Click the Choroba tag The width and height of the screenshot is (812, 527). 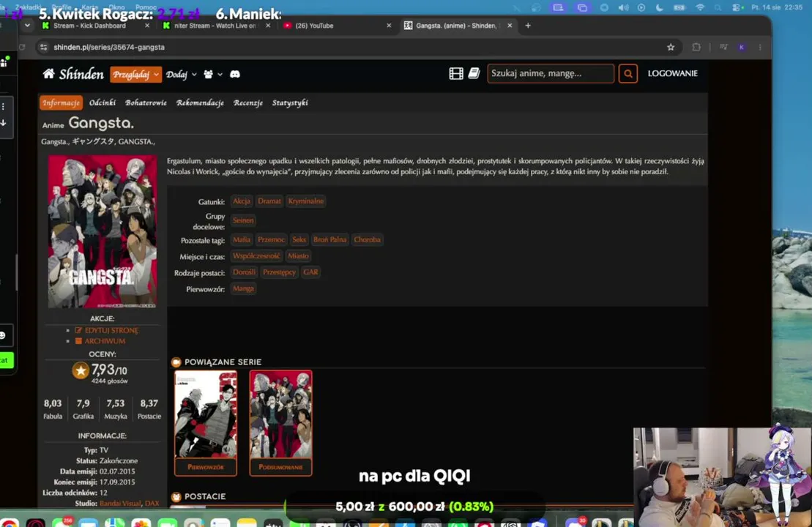[x=367, y=239]
